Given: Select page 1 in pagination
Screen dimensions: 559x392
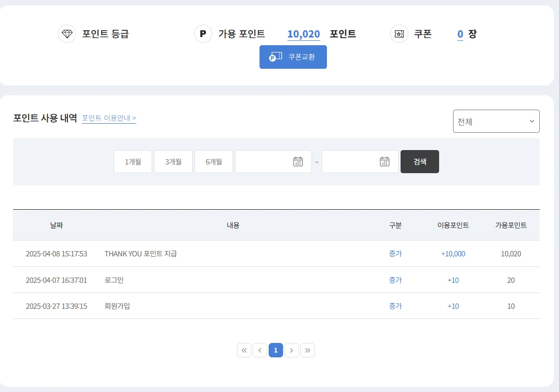Looking at the screenshot, I should (x=276, y=350).
